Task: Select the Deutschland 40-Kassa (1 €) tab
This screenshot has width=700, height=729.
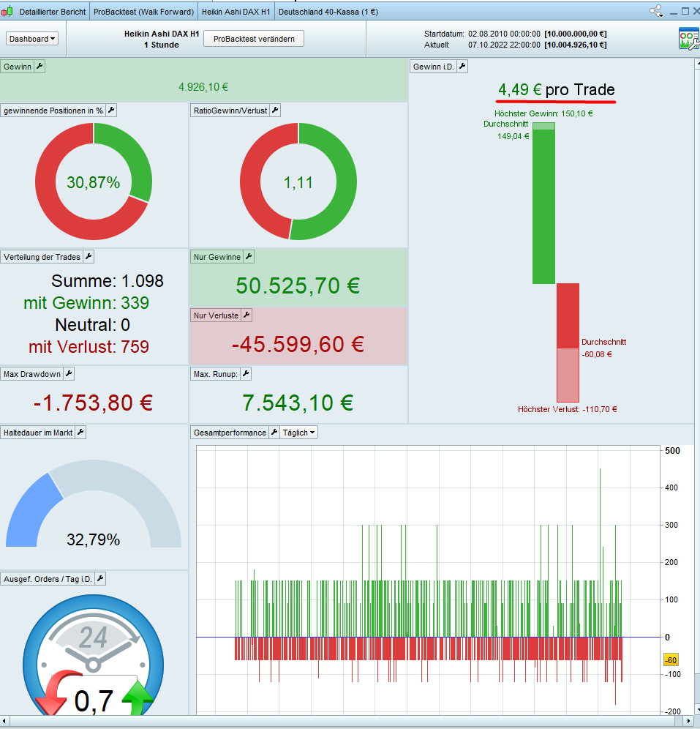Action: 328,12
